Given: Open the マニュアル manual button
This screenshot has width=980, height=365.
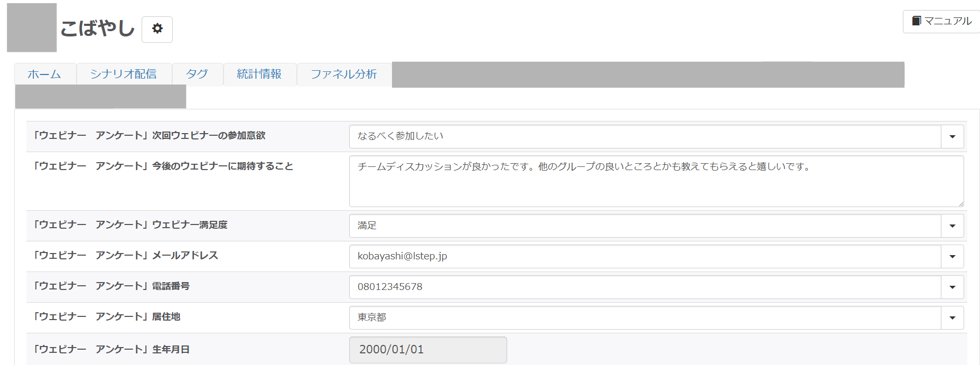Looking at the screenshot, I should (941, 21).
